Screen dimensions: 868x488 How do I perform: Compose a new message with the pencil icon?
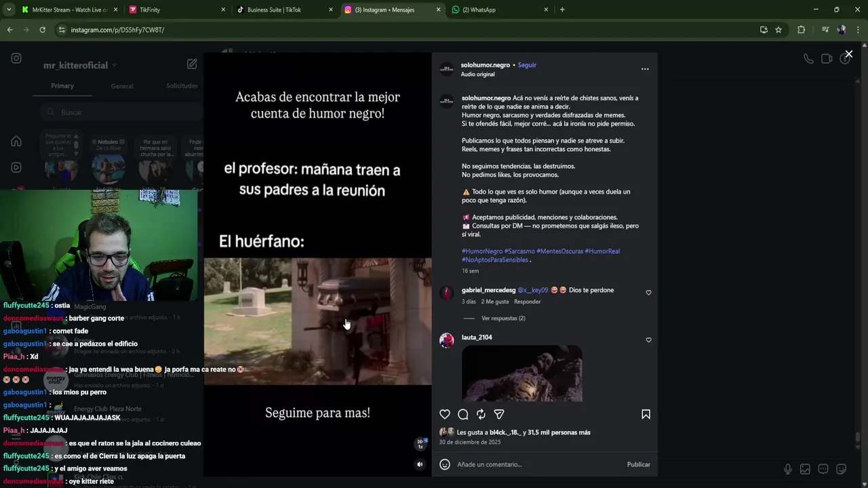[192, 64]
